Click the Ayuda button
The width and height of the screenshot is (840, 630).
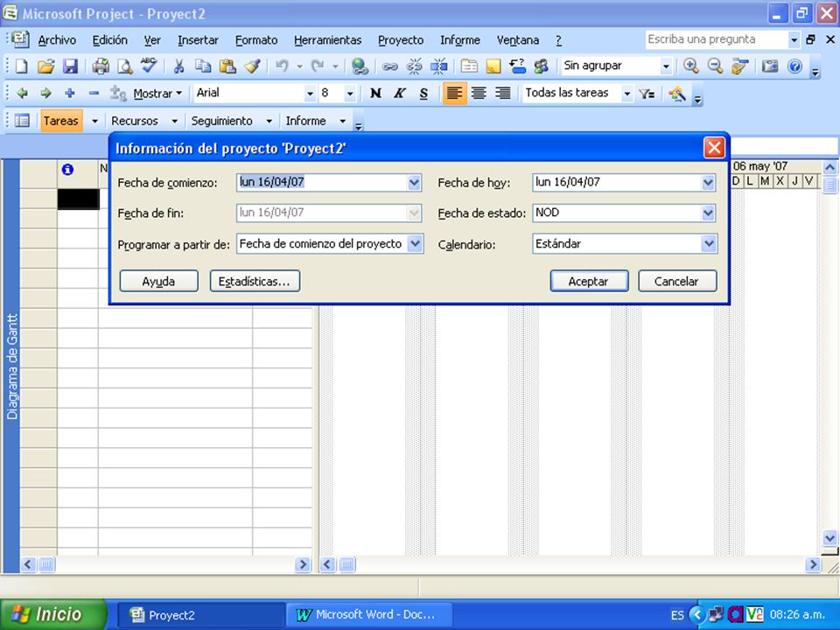pyautogui.click(x=158, y=281)
